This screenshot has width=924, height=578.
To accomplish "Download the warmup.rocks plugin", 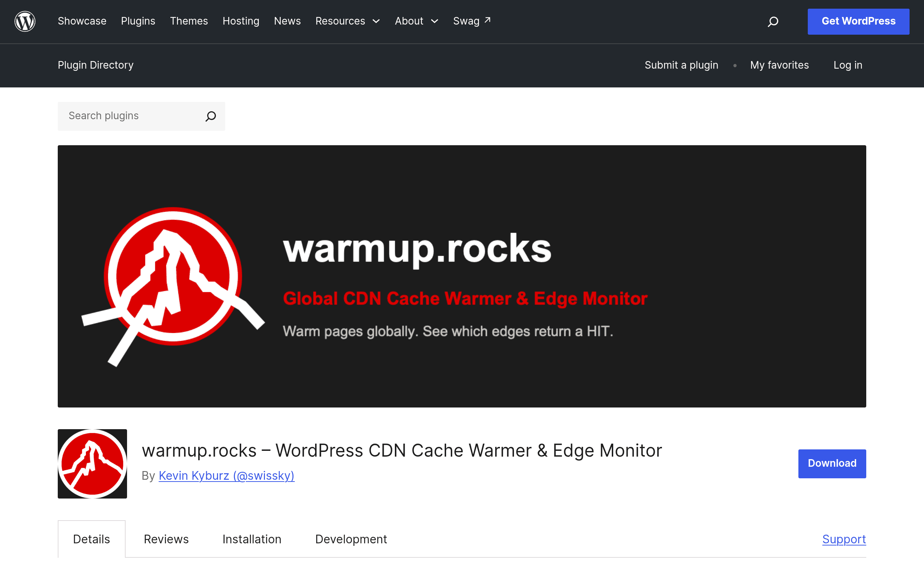I will 832,463.
